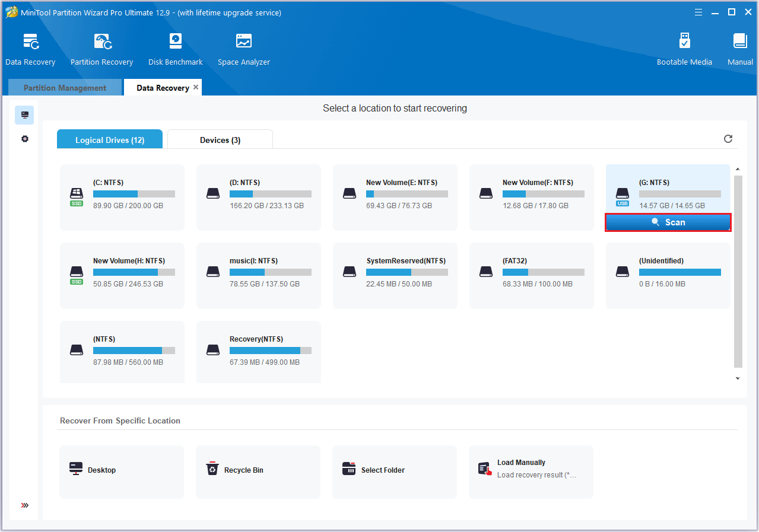Create Bootable Media

point(684,49)
